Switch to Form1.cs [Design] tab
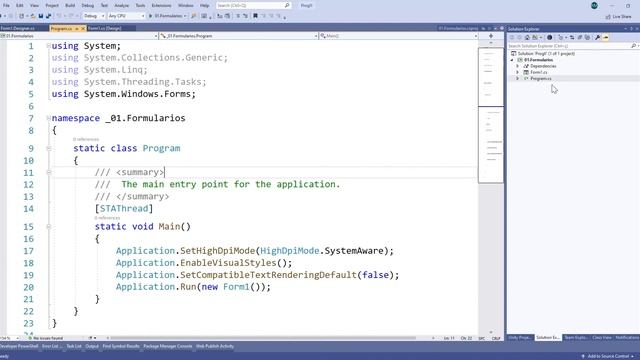This screenshot has height=360, width=640. [105, 29]
